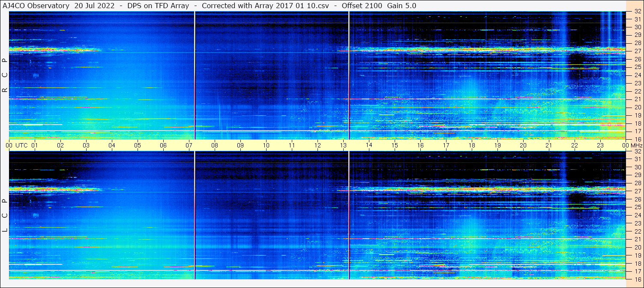Screen dimensions: 644x288
Task: Click the "21" hour label on time axis
Action: pos(549,145)
